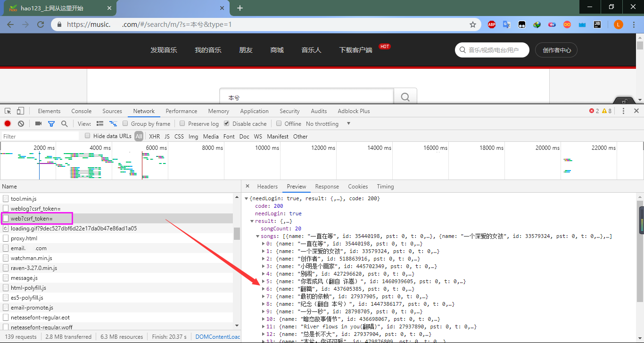Screen dimensions: 644x343
Task: Open 发现音乐 navigation link
Action: point(164,50)
